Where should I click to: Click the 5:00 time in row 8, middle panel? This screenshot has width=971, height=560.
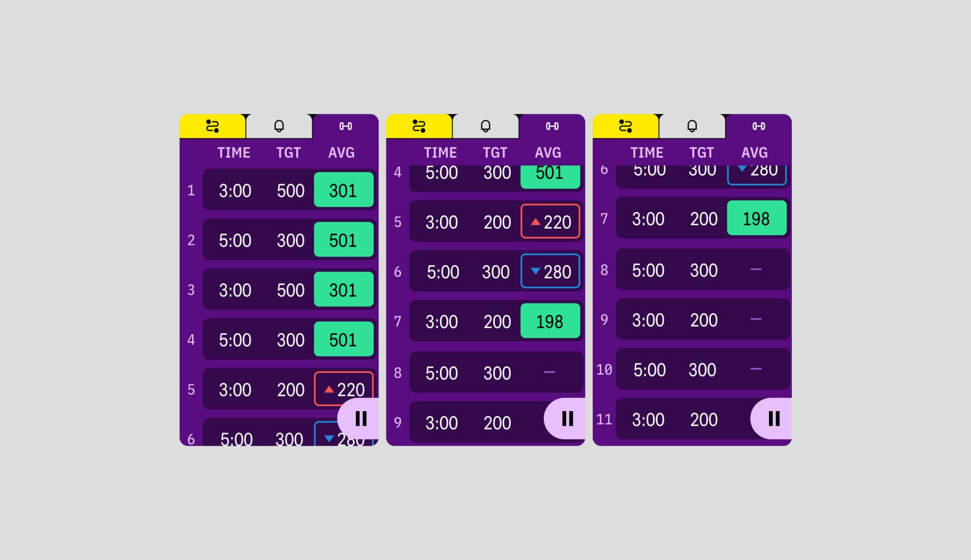(x=441, y=374)
